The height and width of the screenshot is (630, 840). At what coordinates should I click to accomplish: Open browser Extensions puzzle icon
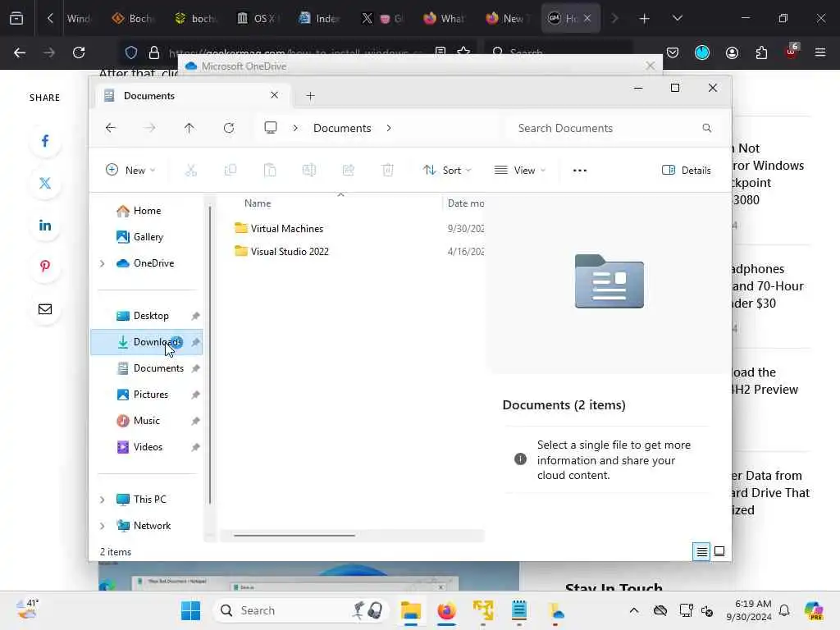click(x=761, y=52)
